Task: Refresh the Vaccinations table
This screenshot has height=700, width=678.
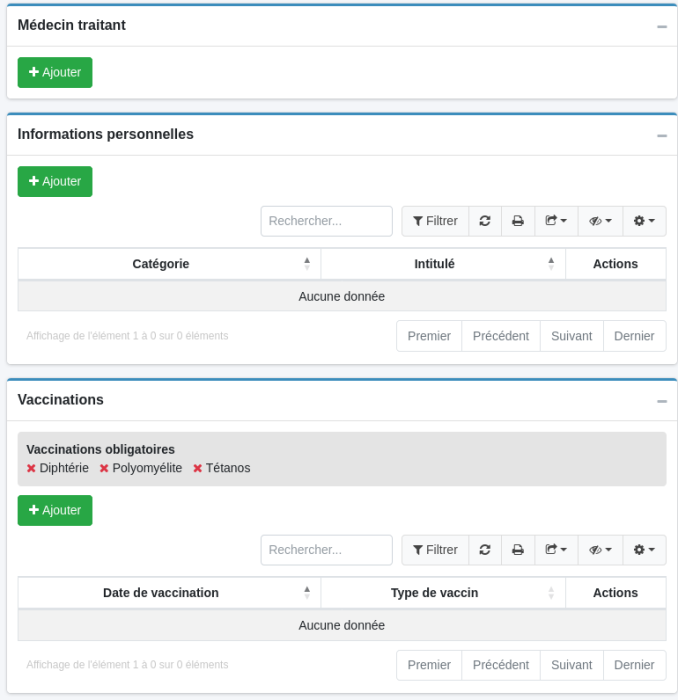Action: point(485,550)
